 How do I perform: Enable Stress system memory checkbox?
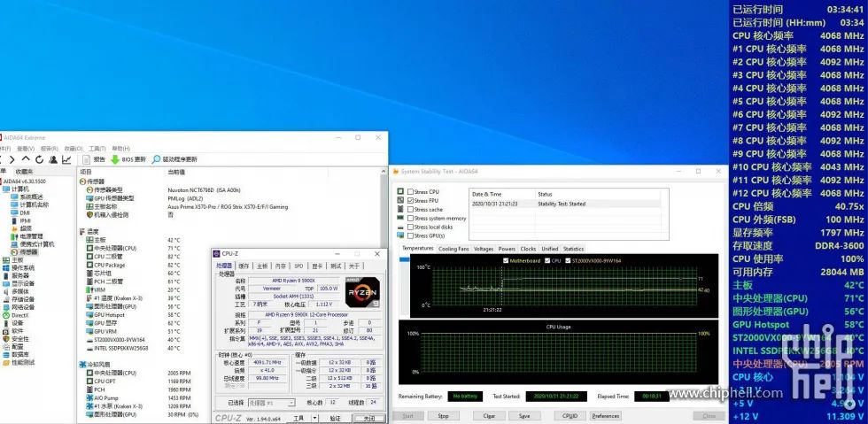410,218
